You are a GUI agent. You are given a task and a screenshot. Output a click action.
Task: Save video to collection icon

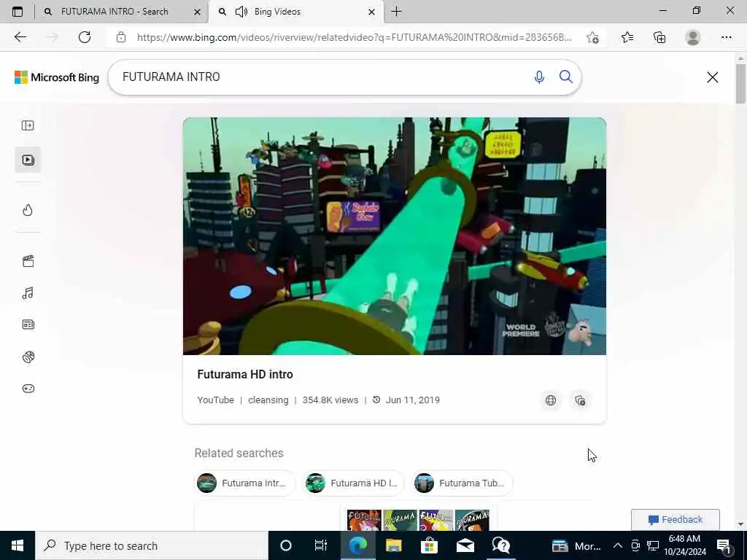click(x=580, y=400)
